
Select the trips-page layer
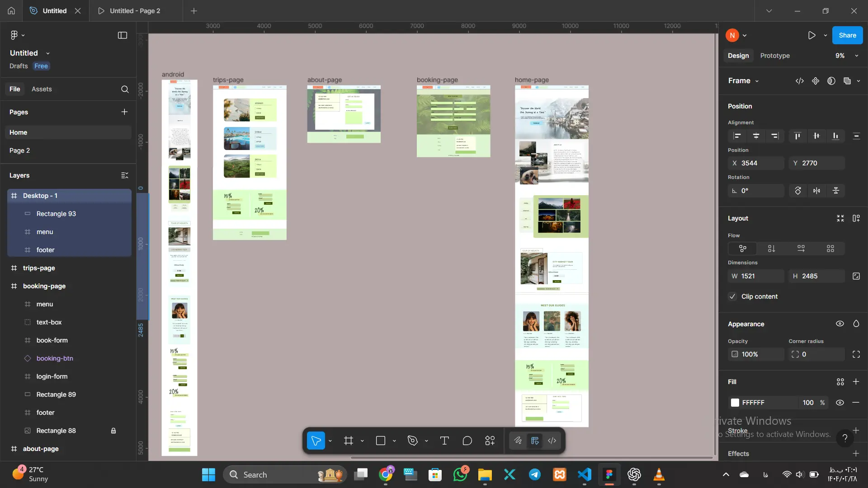point(39,268)
